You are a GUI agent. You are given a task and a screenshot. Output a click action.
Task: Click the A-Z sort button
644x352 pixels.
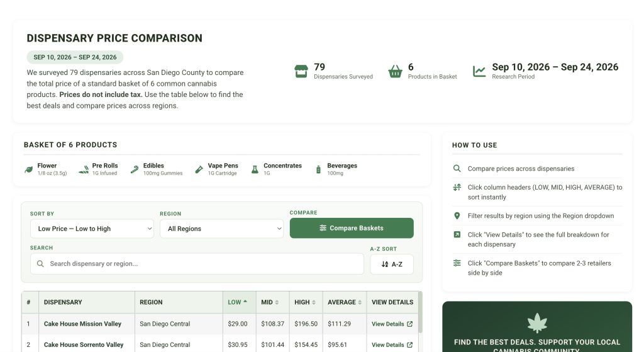[x=392, y=264]
